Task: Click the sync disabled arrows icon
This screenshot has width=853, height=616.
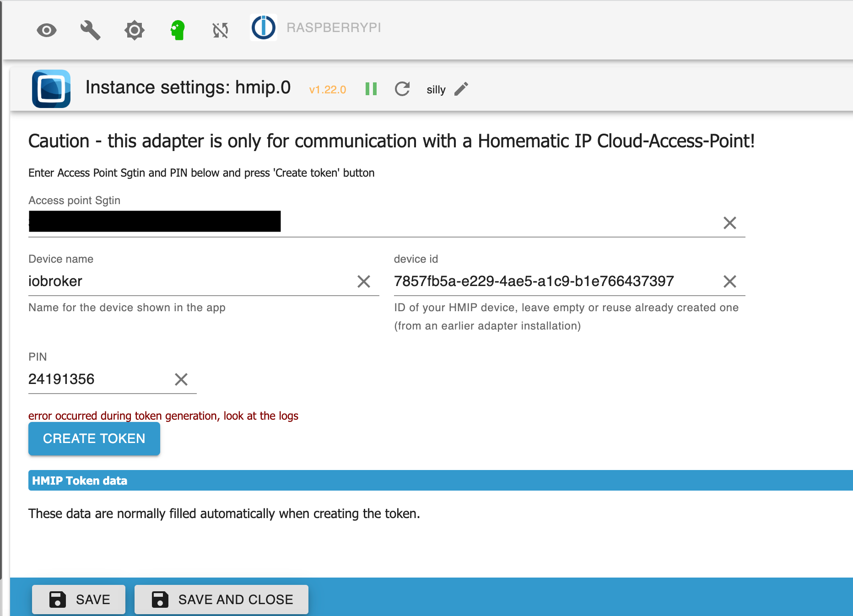Action: tap(220, 31)
